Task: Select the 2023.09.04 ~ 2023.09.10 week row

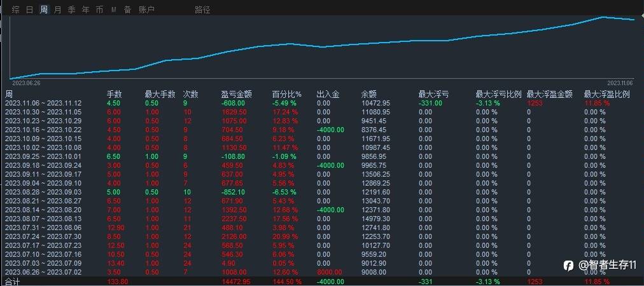Action: pyautogui.click(x=322, y=183)
